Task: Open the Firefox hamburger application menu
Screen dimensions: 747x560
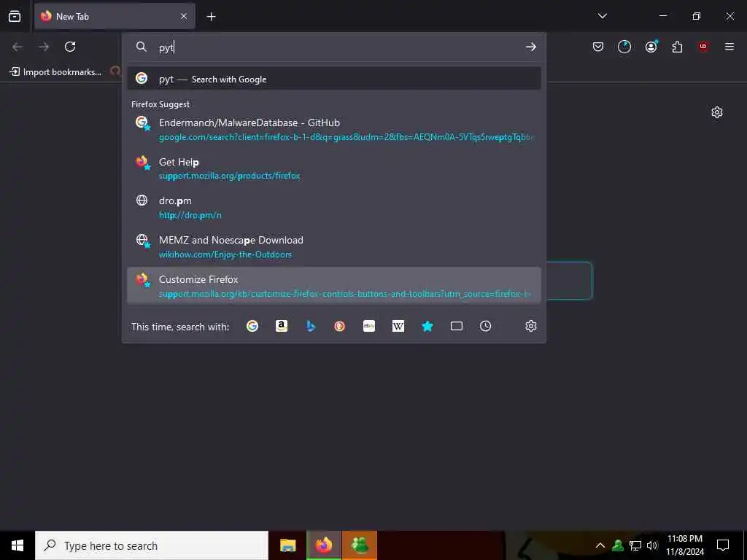Action: click(x=729, y=47)
